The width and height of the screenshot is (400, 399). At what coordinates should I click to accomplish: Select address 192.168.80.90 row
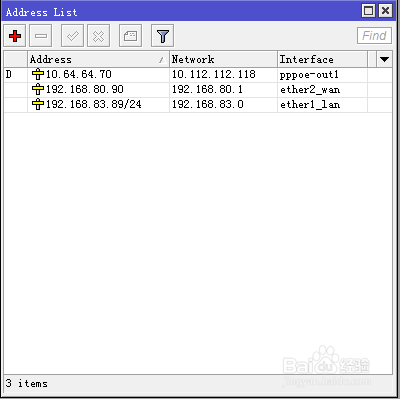coord(198,90)
